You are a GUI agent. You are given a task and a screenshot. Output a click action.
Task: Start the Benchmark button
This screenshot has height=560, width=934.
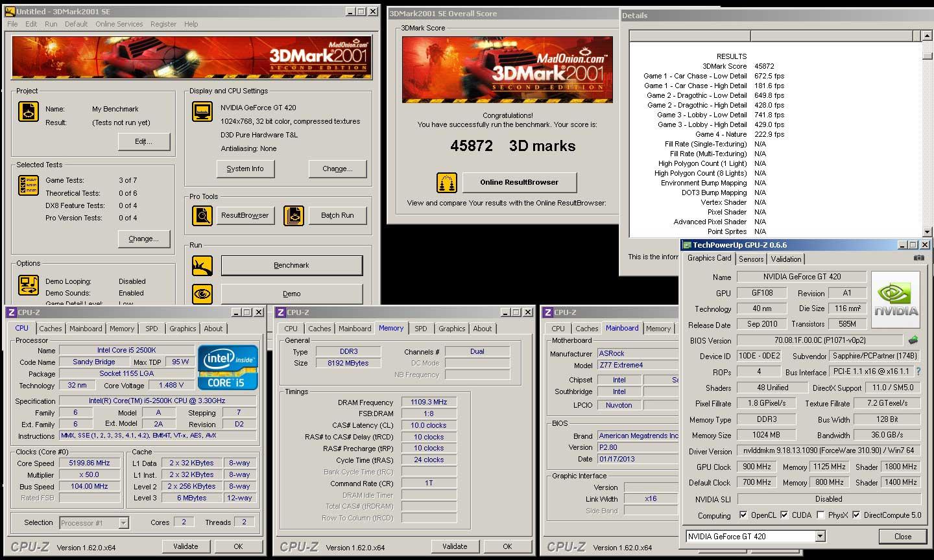pos(291,265)
